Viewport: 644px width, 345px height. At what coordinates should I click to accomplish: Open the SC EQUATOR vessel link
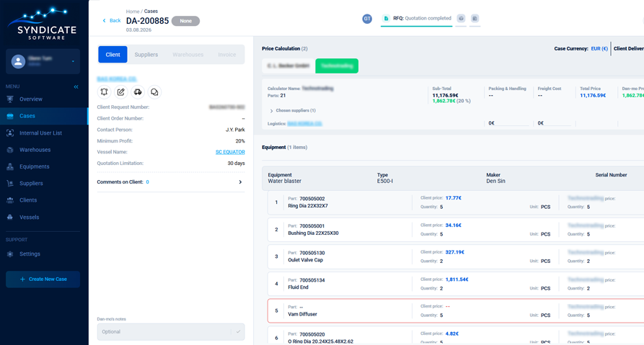click(230, 152)
